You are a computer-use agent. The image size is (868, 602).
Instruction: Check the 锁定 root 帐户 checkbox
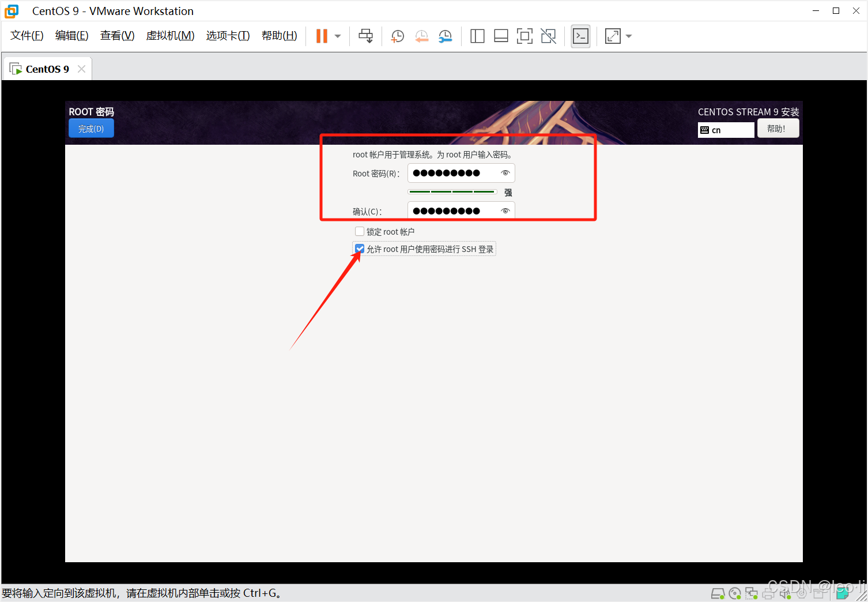pyautogui.click(x=360, y=231)
